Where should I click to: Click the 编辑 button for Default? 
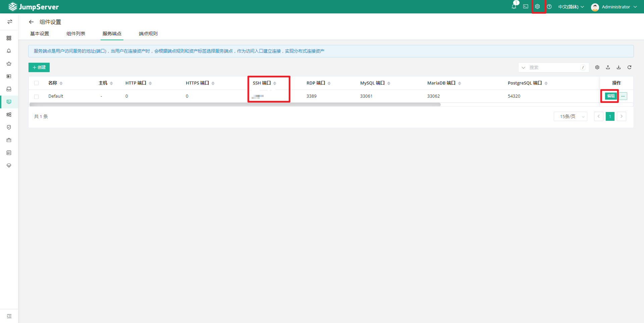click(x=611, y=96)
